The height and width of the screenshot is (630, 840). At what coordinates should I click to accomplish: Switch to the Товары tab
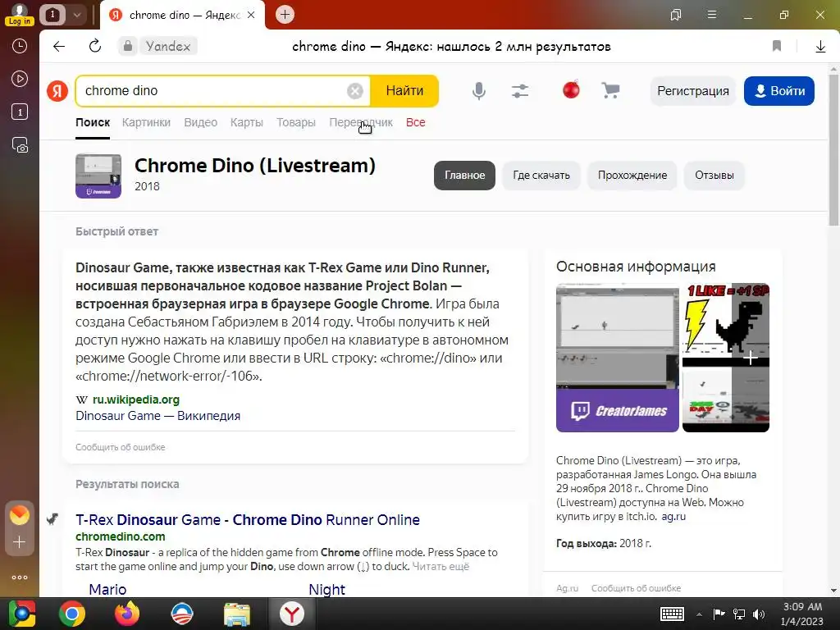[x=295, y=122]
